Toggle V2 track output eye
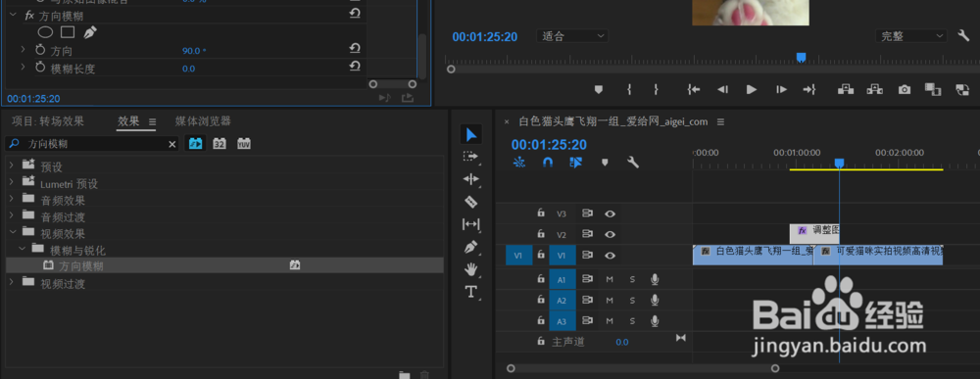 point(610,234)
